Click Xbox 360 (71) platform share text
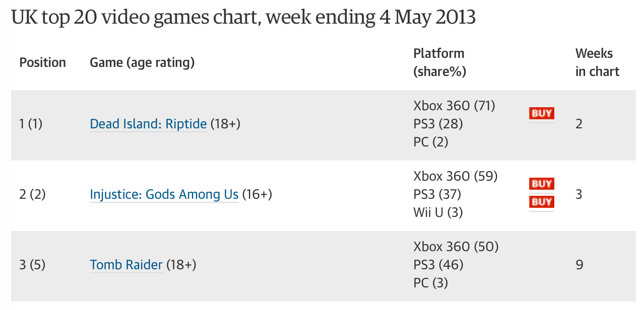The image size is (644, 310). point(454,106)
